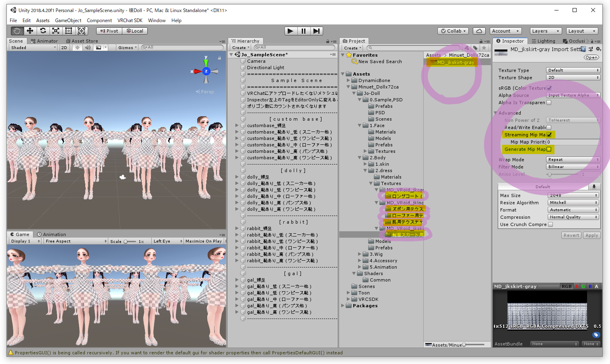
Task: Expand the Packages folder
Action: (x=343, y=306)
